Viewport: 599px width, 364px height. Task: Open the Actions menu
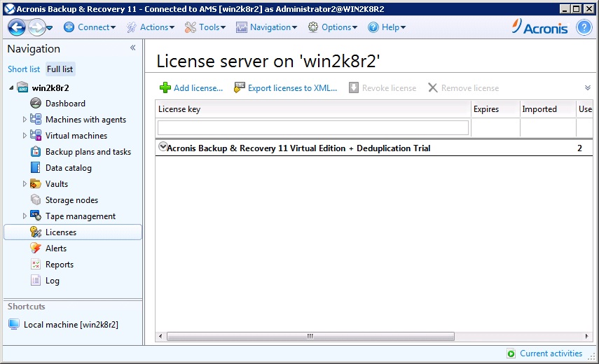tap(151, 27)
